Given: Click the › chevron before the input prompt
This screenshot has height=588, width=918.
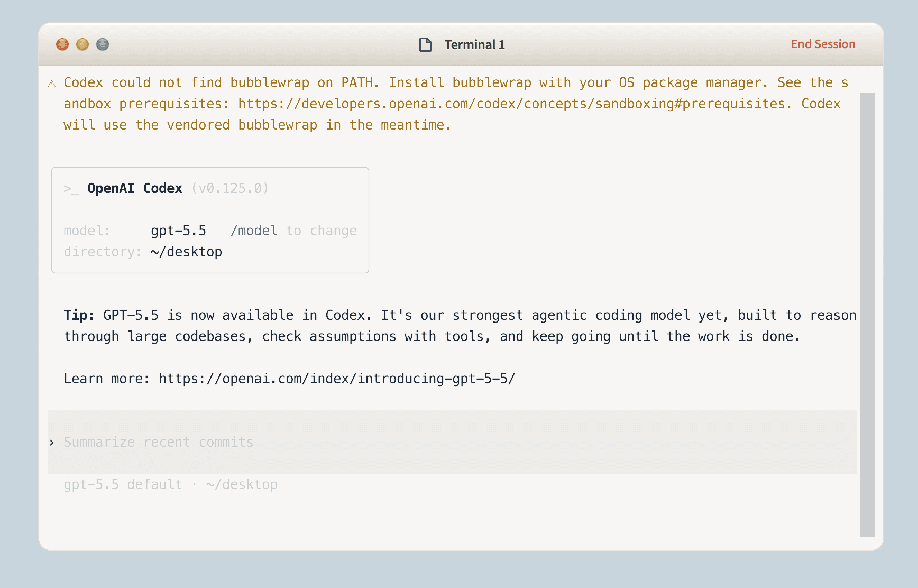Looking at the screenshot, I should coord(52,443).
